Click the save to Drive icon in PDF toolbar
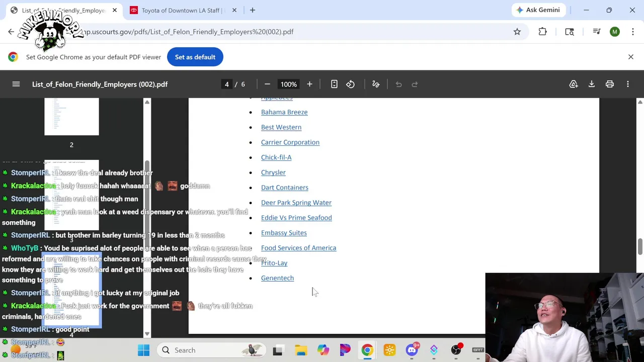This screenshot has width=644, height=362. [x=574, y=84]
